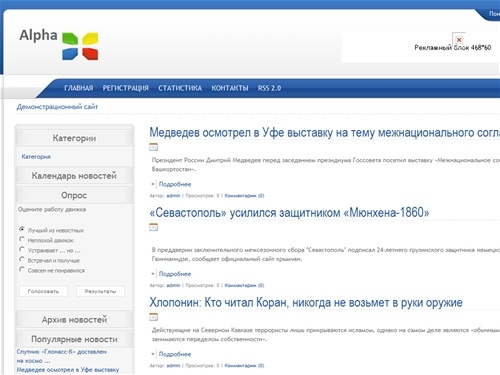Click admin author link of Хлопонин article
This screenshot has height=375, width=500.
pyautogui.click(x=173, y=366)
